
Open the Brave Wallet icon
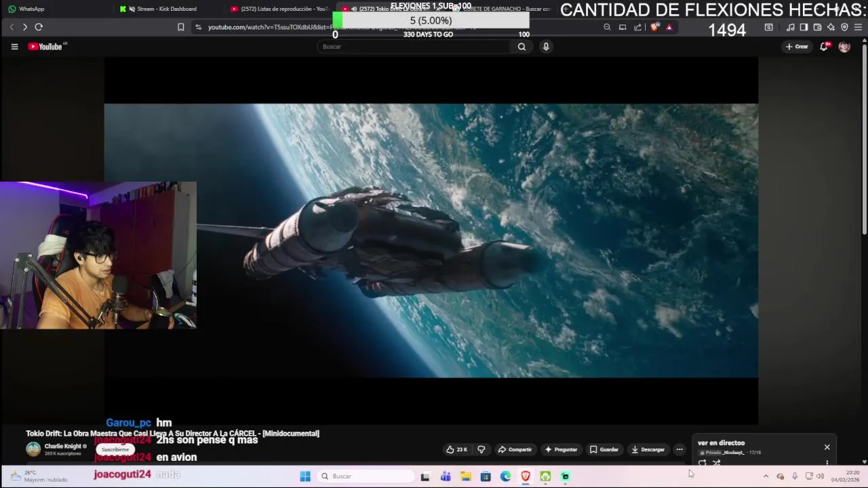point(817,27)
